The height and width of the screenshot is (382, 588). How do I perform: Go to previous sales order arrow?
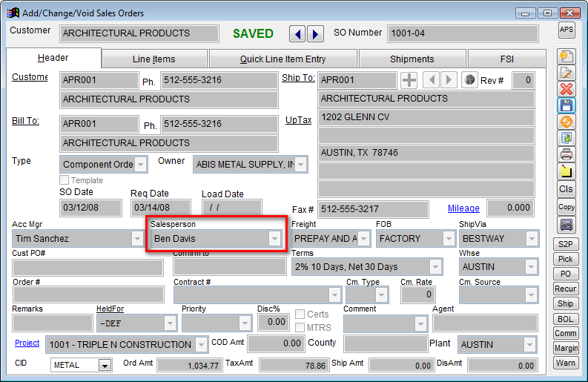[297, 34]
